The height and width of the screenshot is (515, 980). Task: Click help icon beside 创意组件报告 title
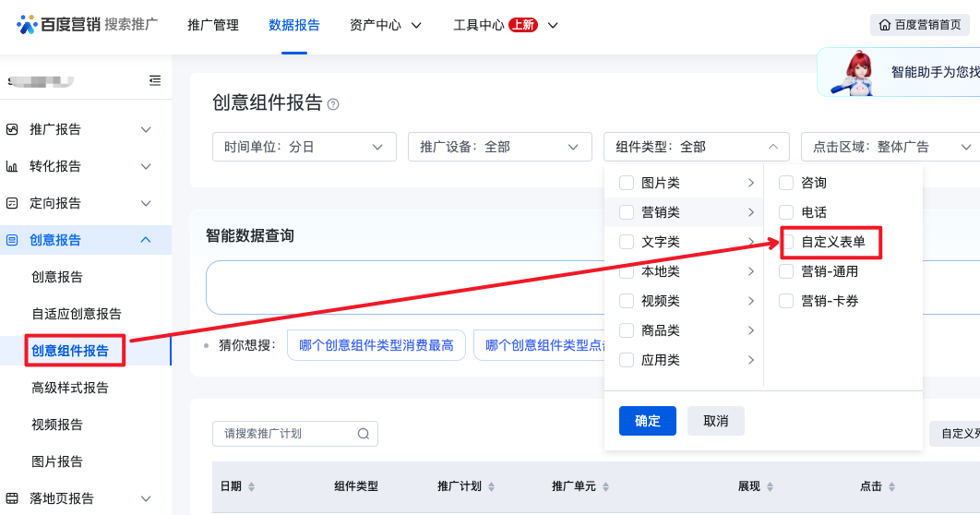click(x=333, y=104)
